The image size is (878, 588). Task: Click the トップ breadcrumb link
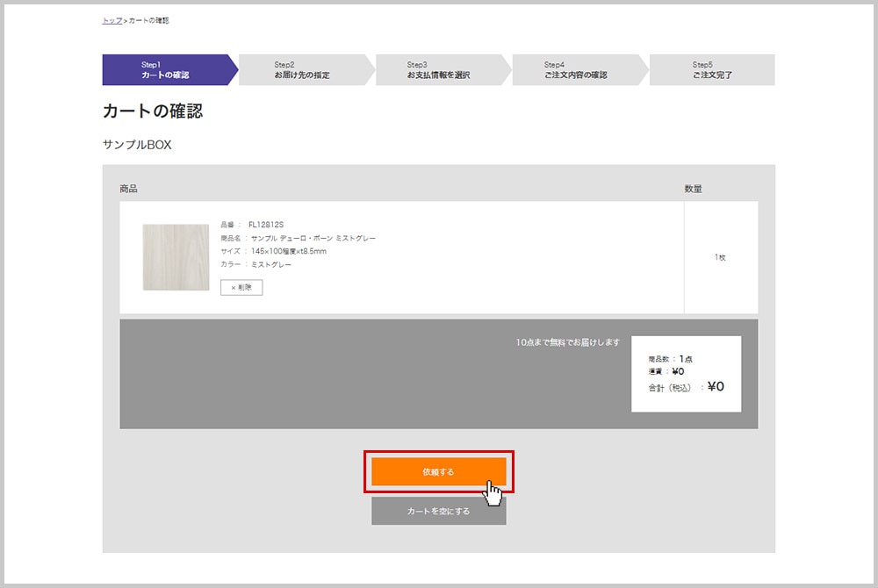(x=112, y=20)
